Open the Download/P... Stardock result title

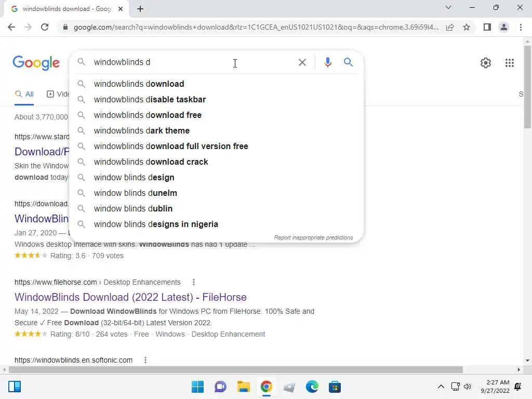(x=42, y=152)
